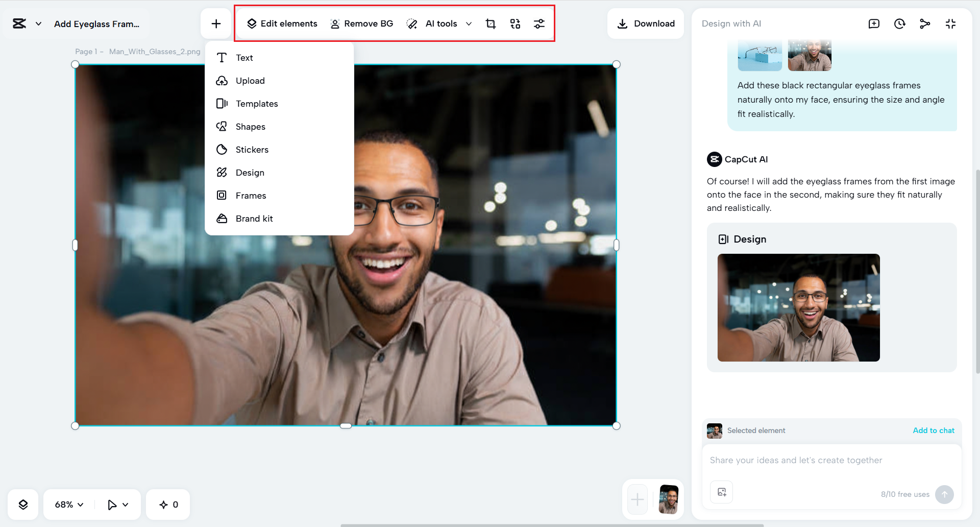Click the send message arrow

click(x=944, y=494)
